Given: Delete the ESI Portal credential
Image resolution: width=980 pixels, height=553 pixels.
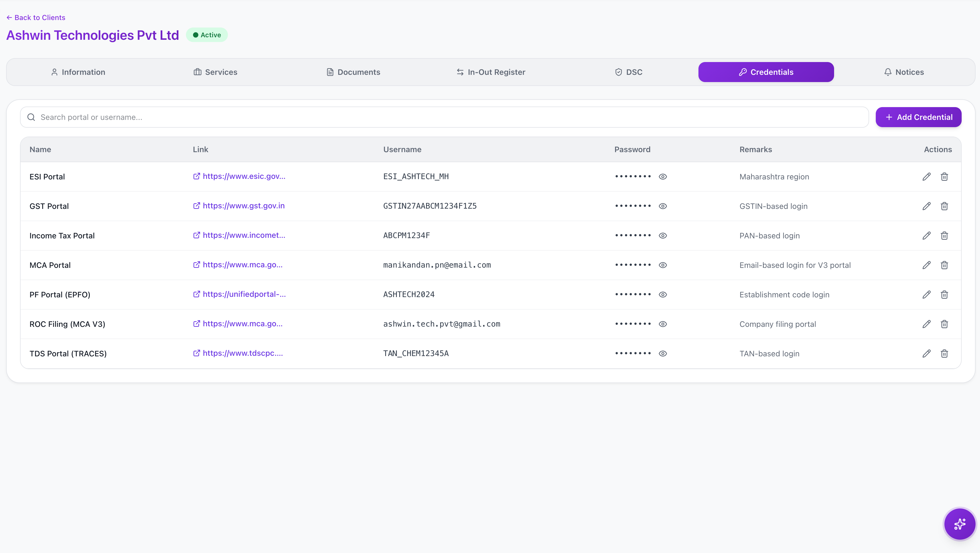Looking at the screenshot, I should click(x=944, y=177).
